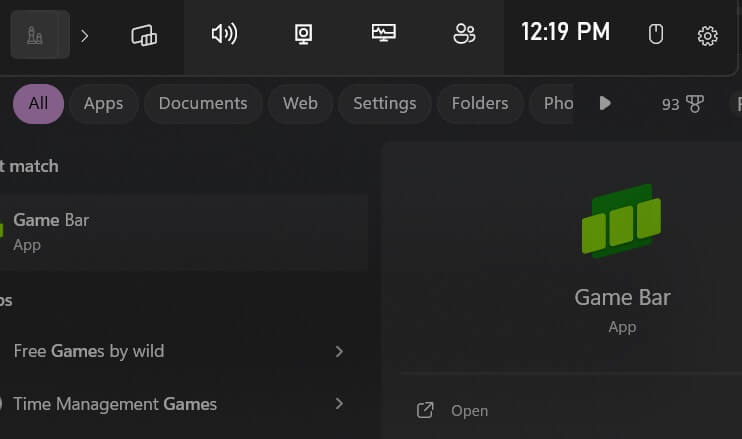The height and width of the screenshot is (439, 742).
Task: Select the Game Bar best match result
Action: pos(183,232)
